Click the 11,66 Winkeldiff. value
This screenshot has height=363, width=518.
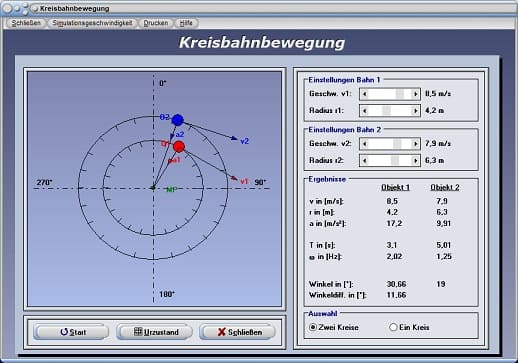396,295
